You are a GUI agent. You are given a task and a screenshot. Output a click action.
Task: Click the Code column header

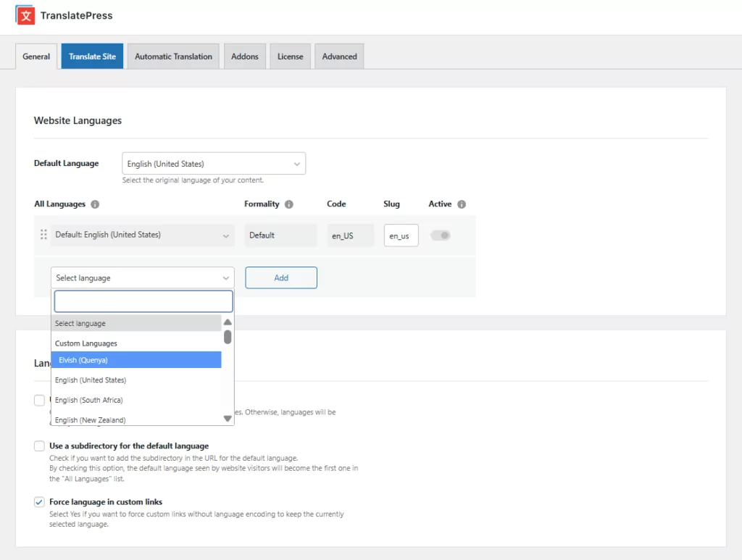[x=336, y=204]
